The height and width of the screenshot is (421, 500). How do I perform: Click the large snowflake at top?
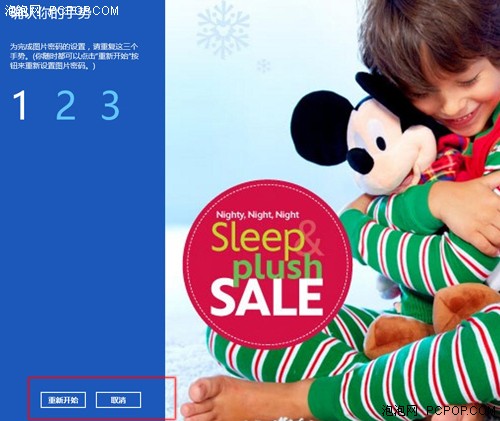[x=223, y=30]
